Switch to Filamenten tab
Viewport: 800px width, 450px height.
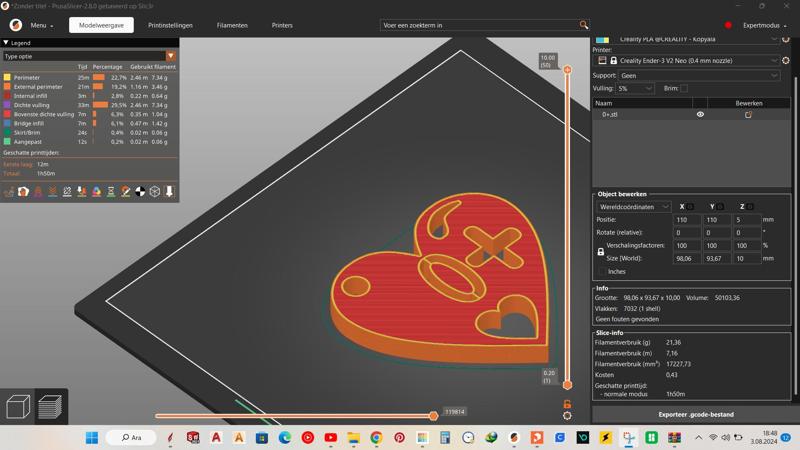[x=232, y=25]
